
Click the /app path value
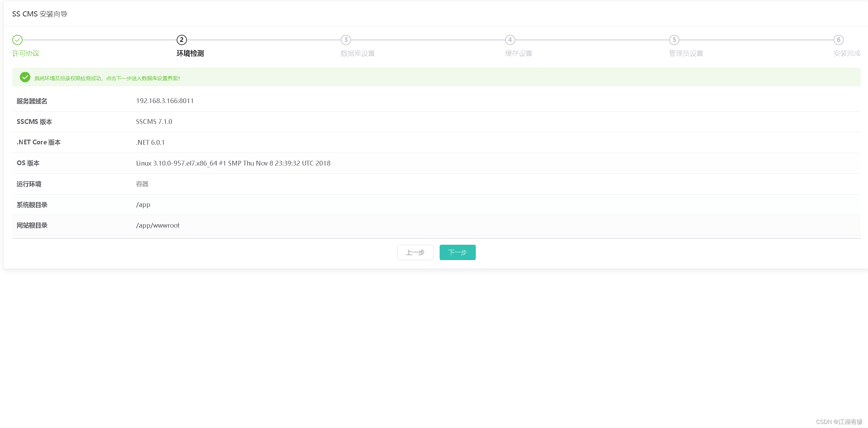pyautogui.click(x=143, y=205)
